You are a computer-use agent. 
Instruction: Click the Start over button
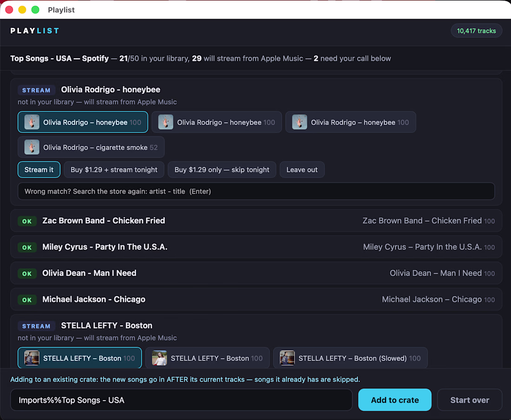(x=469, y=400)
